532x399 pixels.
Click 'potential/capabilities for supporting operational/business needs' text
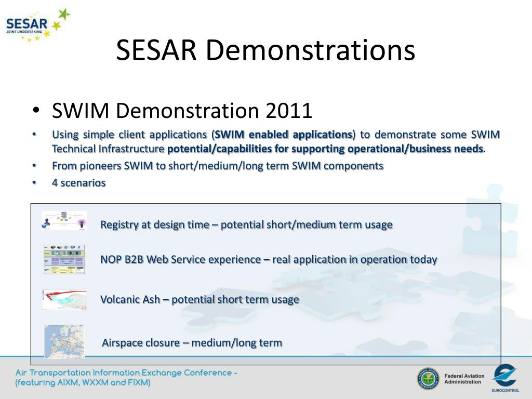coord(325,149)
